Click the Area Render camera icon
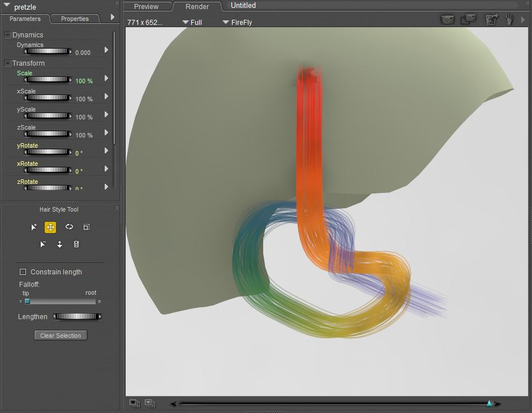The height and width of the screenshot is (413, 532). (x=468, y=19)
